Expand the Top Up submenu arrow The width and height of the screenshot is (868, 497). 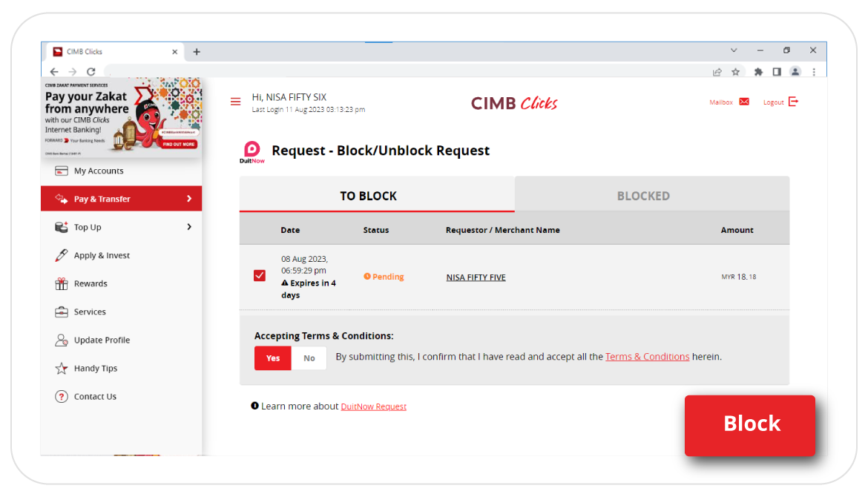click(x=189, y=227)
